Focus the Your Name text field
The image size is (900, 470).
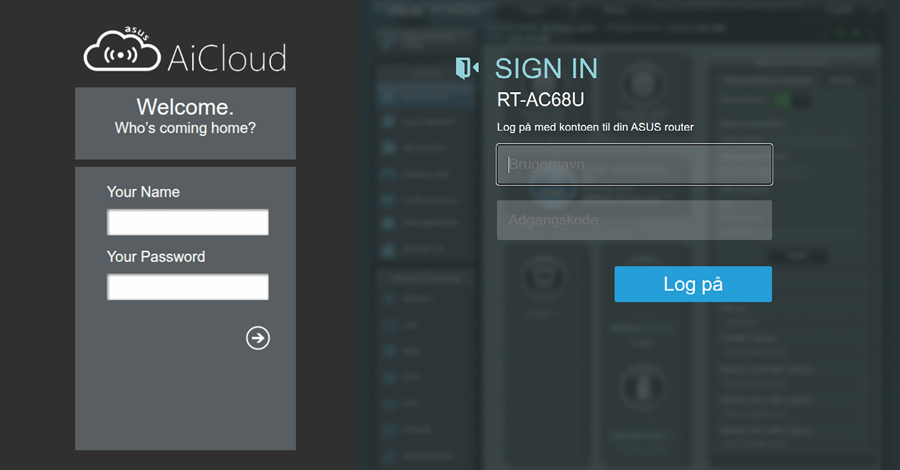click(188, 222)
